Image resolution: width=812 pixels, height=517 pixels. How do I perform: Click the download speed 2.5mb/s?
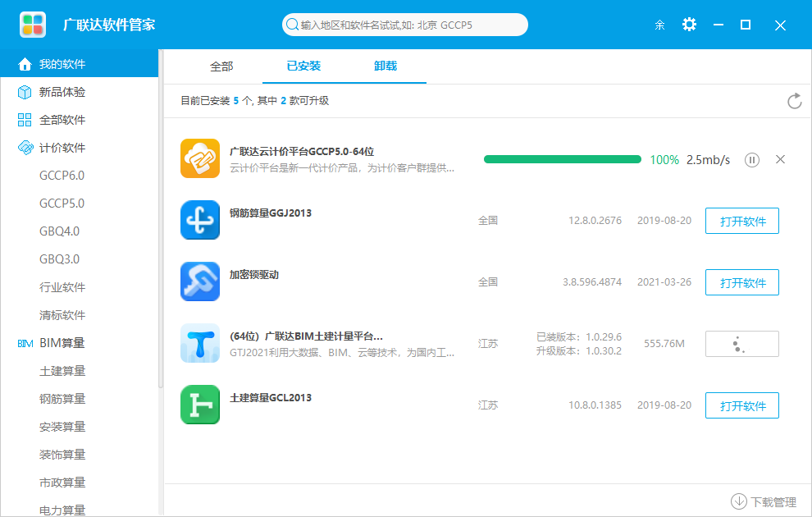708,160
